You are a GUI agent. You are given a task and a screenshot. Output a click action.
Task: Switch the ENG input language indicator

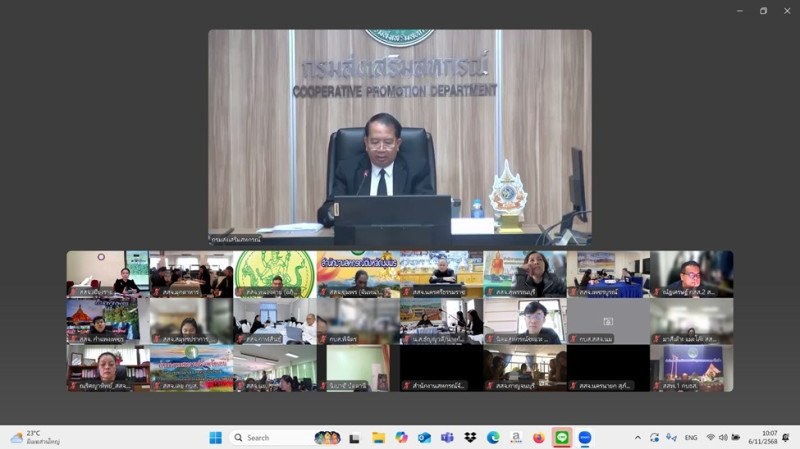[x=691, y=438]
